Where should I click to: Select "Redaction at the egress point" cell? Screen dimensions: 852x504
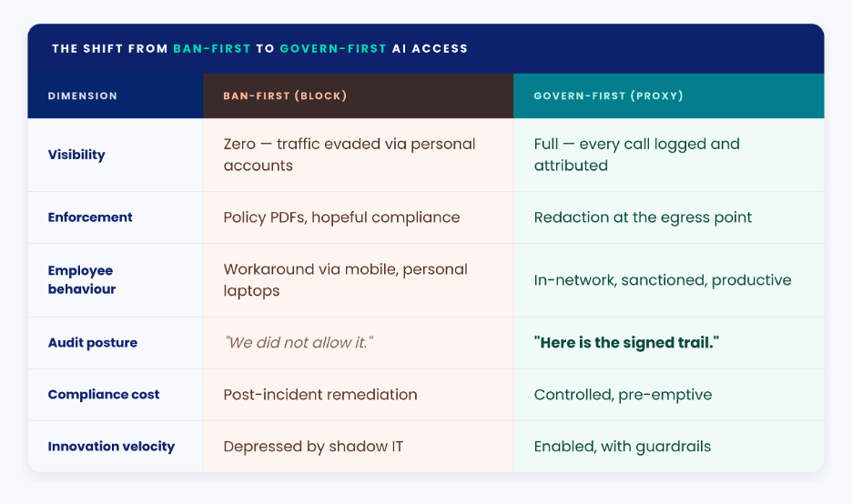click(643, 217)
